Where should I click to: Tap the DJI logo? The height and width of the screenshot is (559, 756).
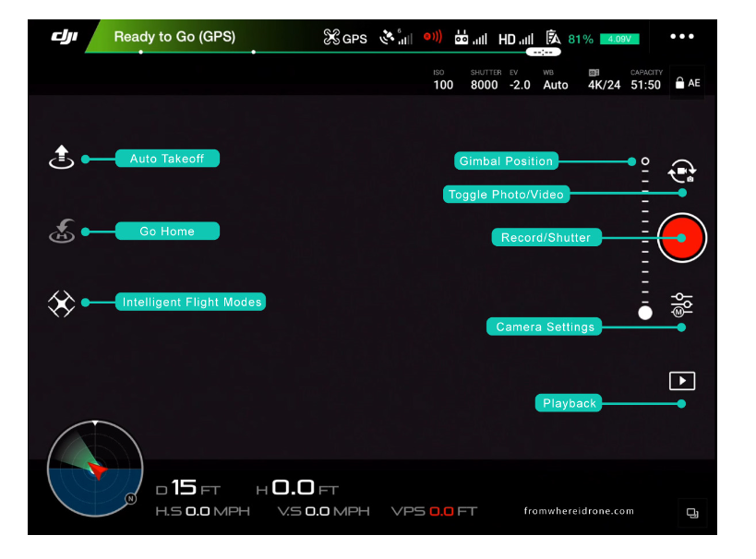65,37
